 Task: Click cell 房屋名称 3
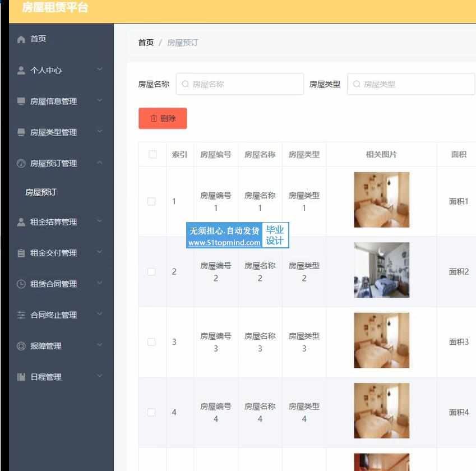coord(260,342)
